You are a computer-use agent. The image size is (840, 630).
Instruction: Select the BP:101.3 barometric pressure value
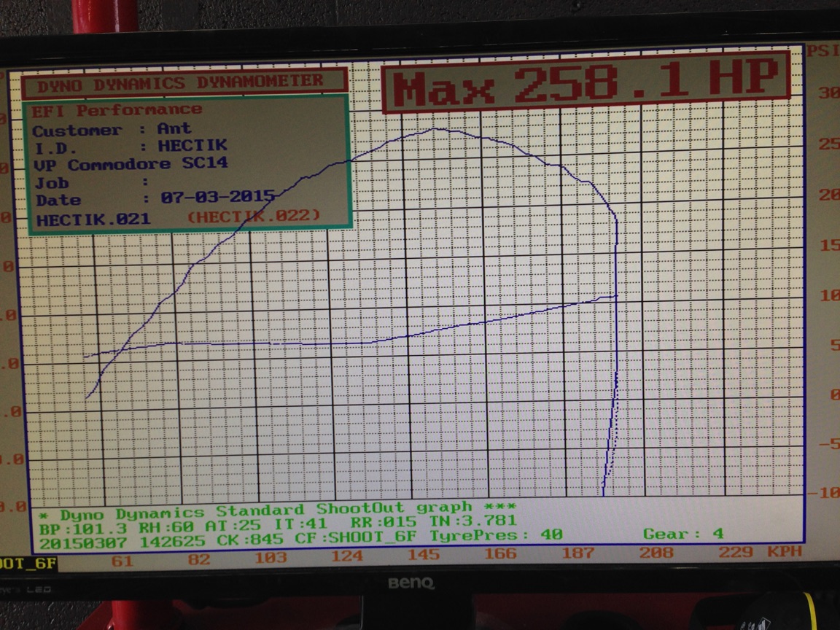point(83,528)
